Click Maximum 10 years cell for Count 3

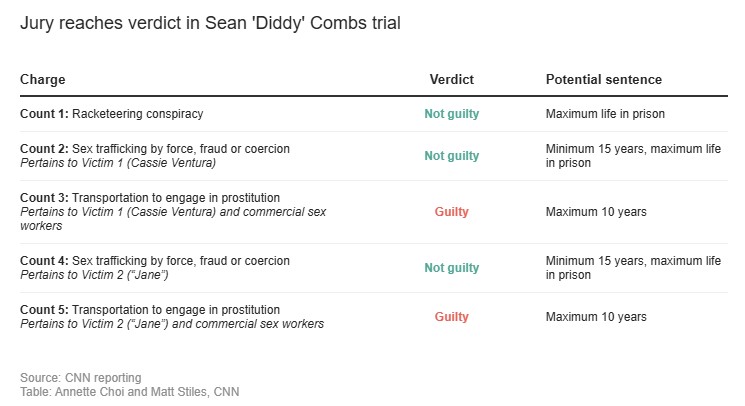pos(596,212)
